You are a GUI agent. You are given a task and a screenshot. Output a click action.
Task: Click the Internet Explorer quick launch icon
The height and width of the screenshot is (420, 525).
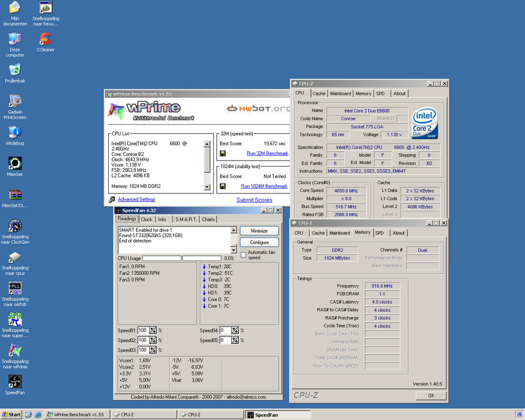[x=38, y=415]
